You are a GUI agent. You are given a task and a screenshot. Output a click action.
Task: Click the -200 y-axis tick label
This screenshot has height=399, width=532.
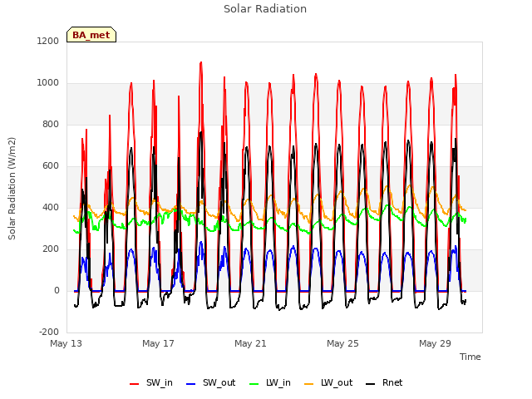pos(49,332)
